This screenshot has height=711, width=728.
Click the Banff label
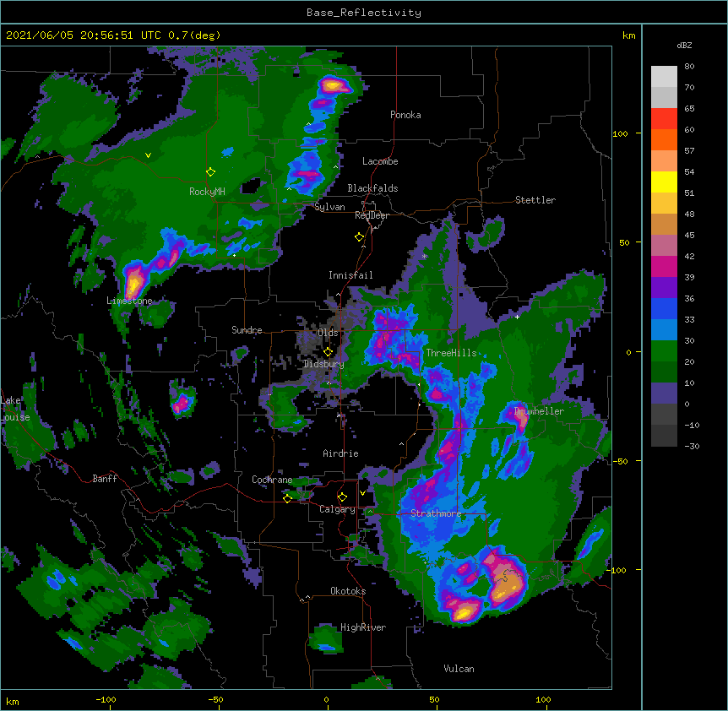pos(105,479)
